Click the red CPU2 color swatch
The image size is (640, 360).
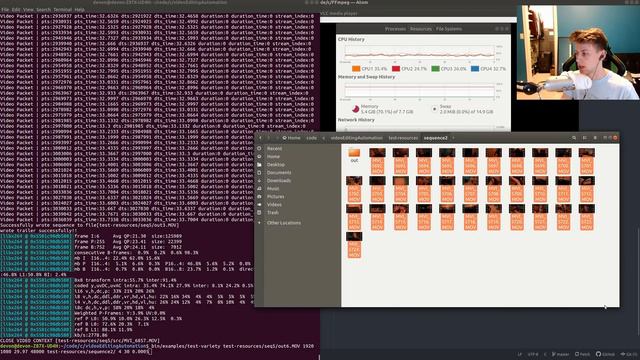tap(396, 69)
